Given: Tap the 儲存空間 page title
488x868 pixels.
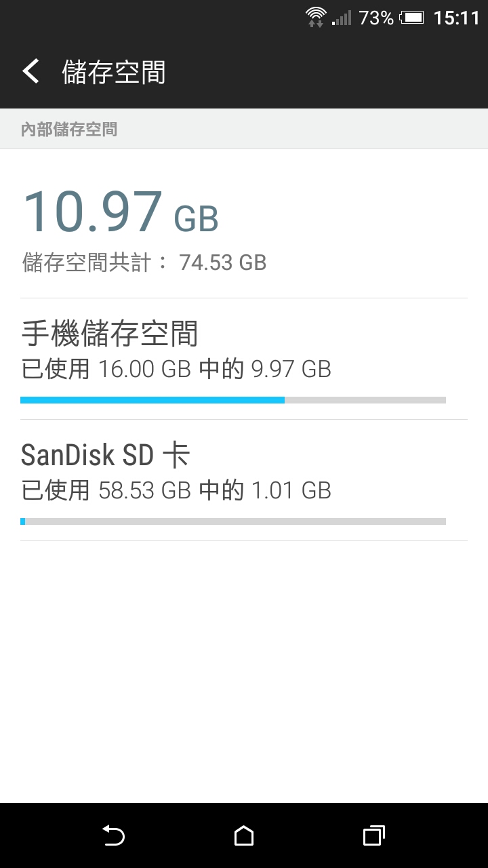Looking at the screenshot, I should (114, 72).
